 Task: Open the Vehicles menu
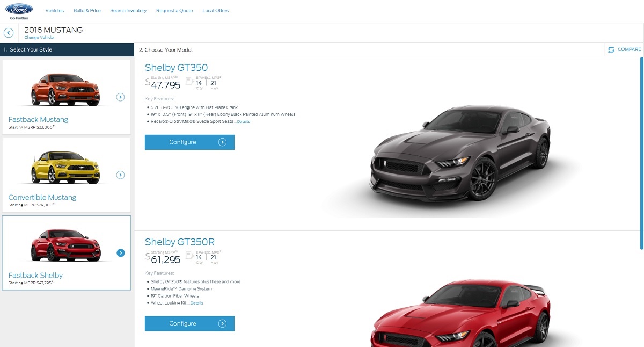pyautogui.click(x=55, y=11)
